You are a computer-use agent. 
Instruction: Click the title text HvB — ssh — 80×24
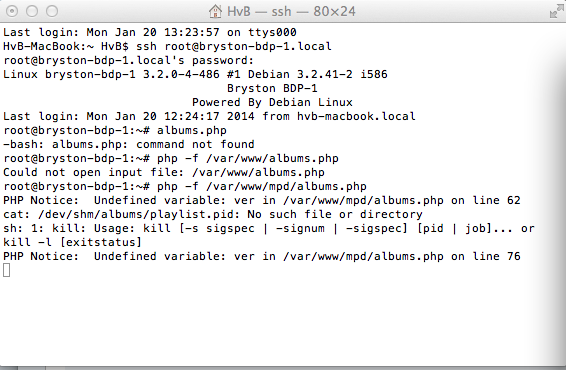[x=291, y=11]
